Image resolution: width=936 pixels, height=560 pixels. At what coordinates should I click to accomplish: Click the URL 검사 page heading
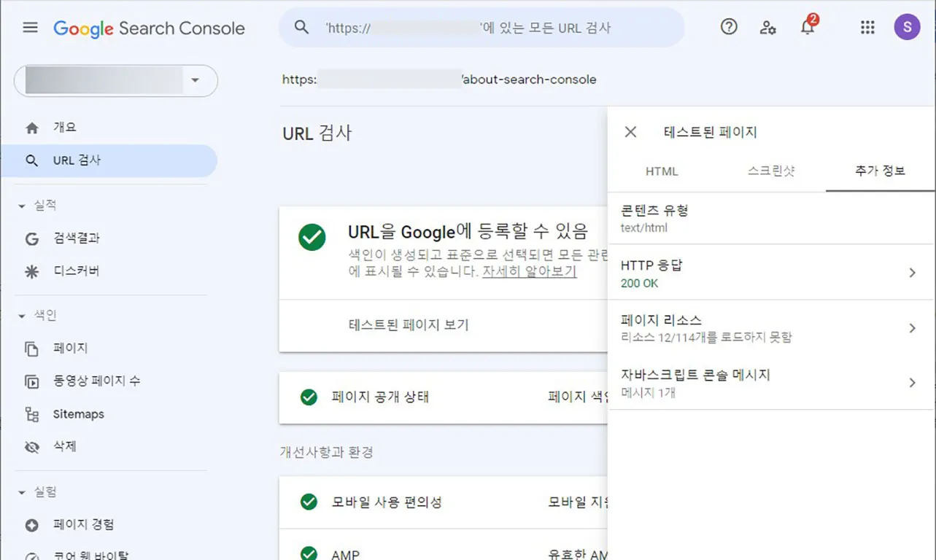[x=317, y=133]
